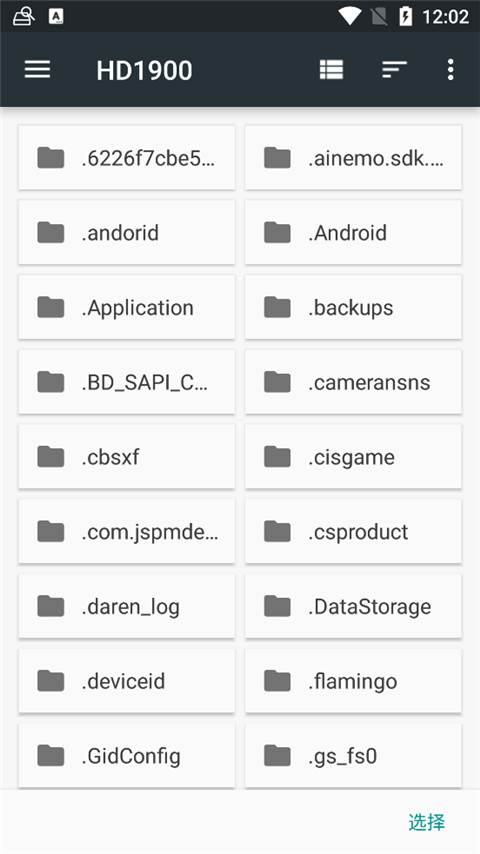This screenshot has width=480, height=854.
Task: Open the .csproduct folder
Action: (x=354, y=531)
